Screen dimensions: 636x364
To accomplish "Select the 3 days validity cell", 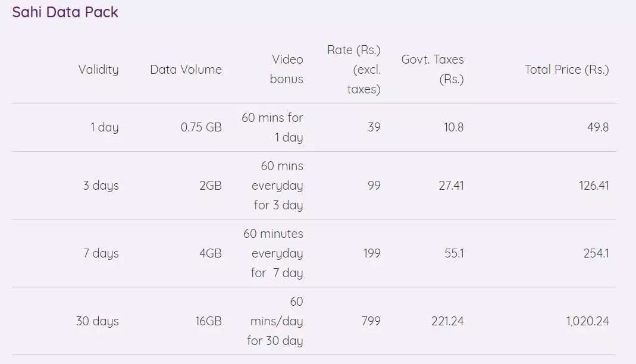I will (101, 186).
